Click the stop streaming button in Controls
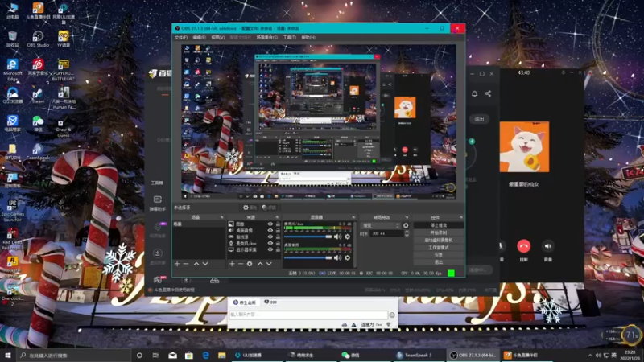Screen dimensions: 644x362 point(438,225)
